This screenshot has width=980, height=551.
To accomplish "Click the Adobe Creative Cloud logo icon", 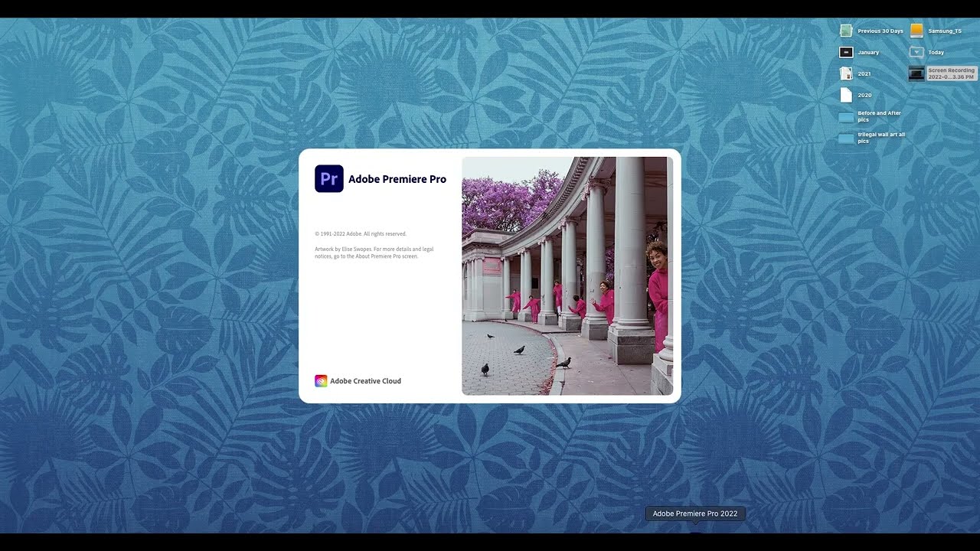I will click(x=321, y=381).
